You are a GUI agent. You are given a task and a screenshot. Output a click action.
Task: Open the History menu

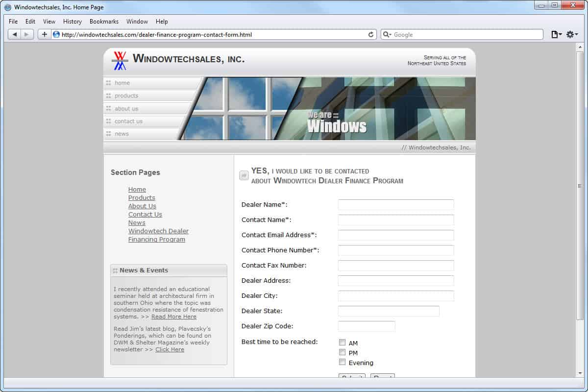(73, 22)
